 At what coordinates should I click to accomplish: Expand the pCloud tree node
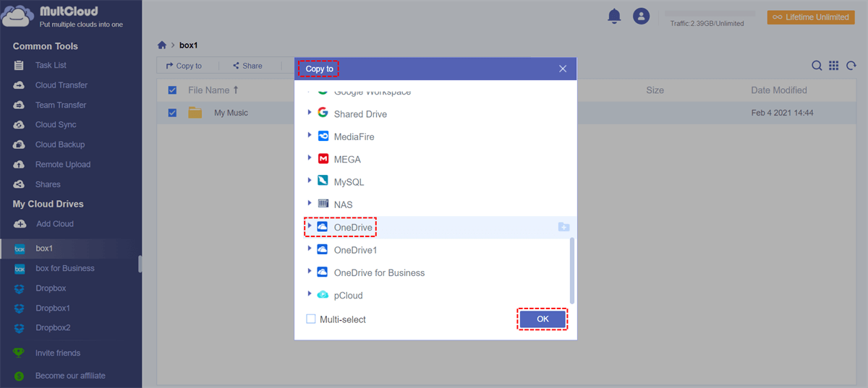click(310, 294)
